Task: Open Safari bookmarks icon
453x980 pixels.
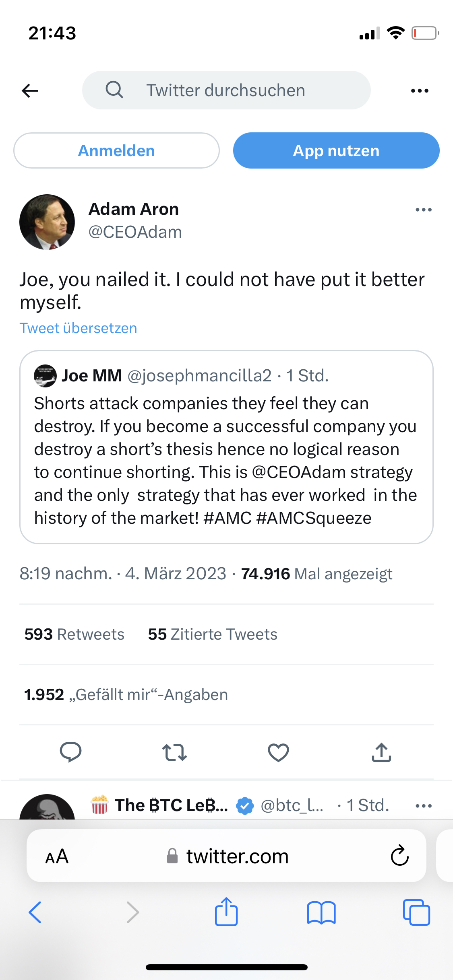Action: [322, 912]
